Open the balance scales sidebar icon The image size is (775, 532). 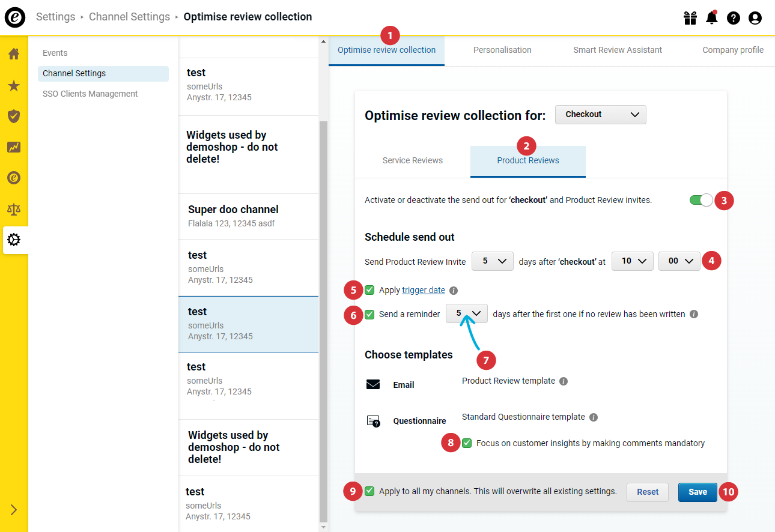click(14, 209)
